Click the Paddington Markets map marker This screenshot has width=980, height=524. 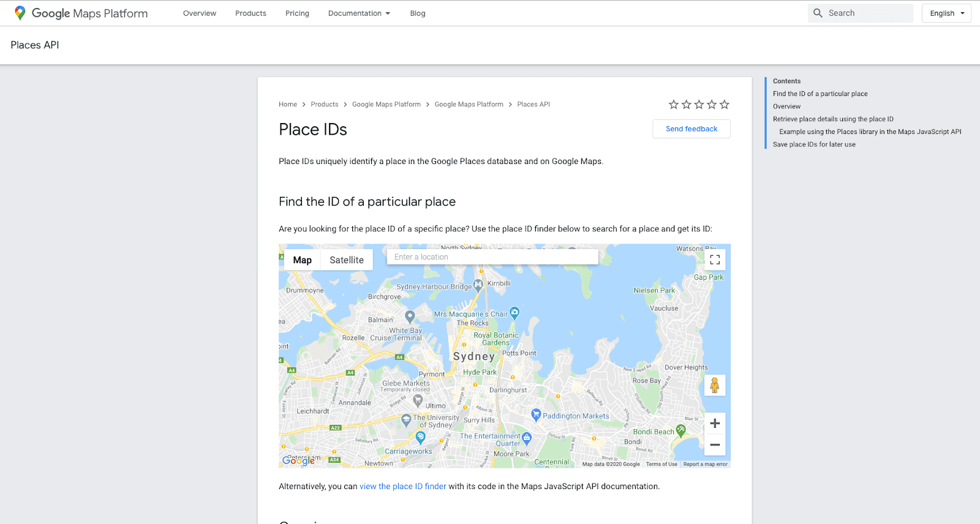pos(536,414)
